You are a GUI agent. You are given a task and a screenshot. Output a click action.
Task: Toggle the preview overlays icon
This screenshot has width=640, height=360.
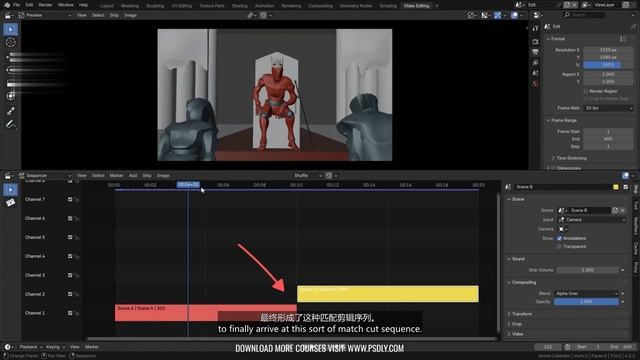pyautogui.click(x=514, y=15)
